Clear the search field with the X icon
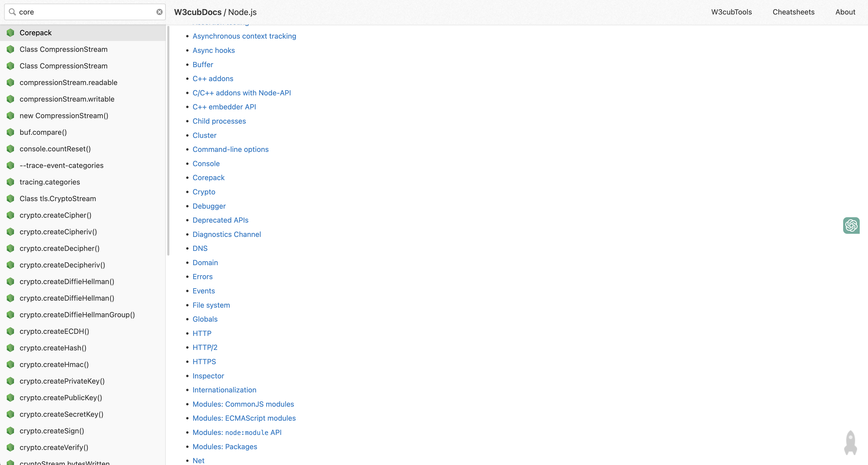 point(159,12)
